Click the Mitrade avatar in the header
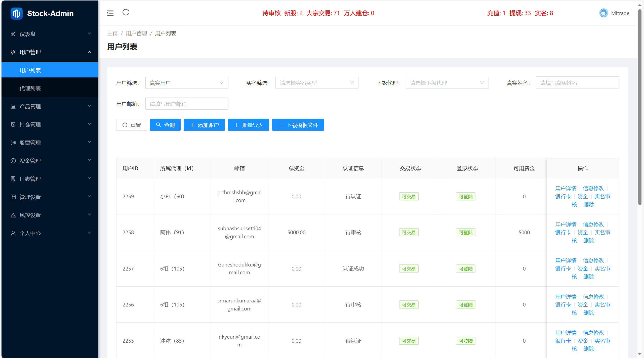 [603, 13]
